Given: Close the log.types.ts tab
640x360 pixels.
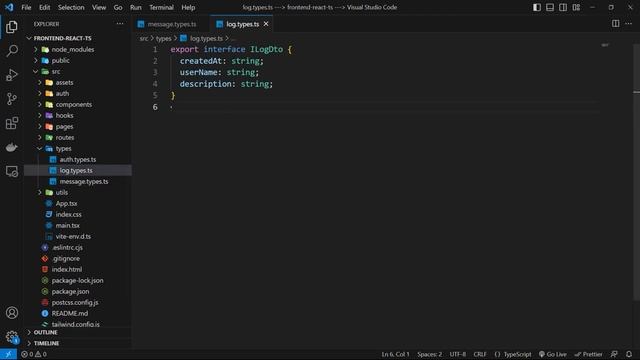Looking at the screenshot, I should pyautogui.click(x=266, y=24).
